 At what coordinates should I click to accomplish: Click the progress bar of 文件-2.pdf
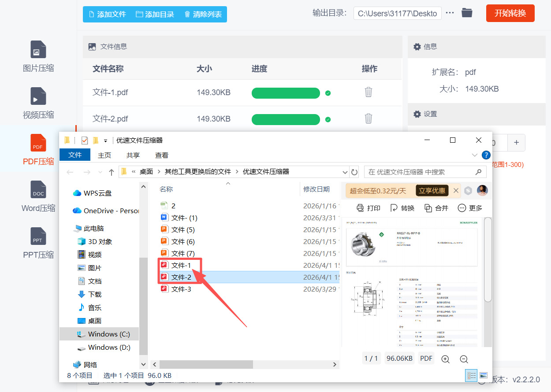tap(286, 118)
